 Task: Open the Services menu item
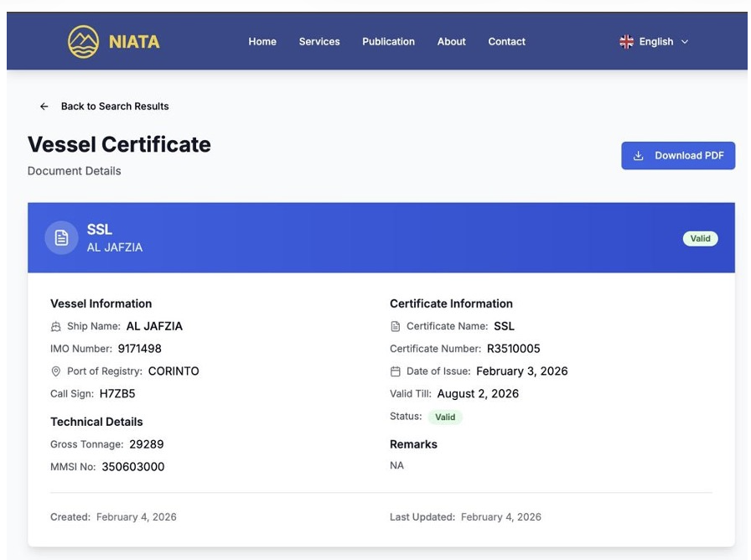click(319, 42)
